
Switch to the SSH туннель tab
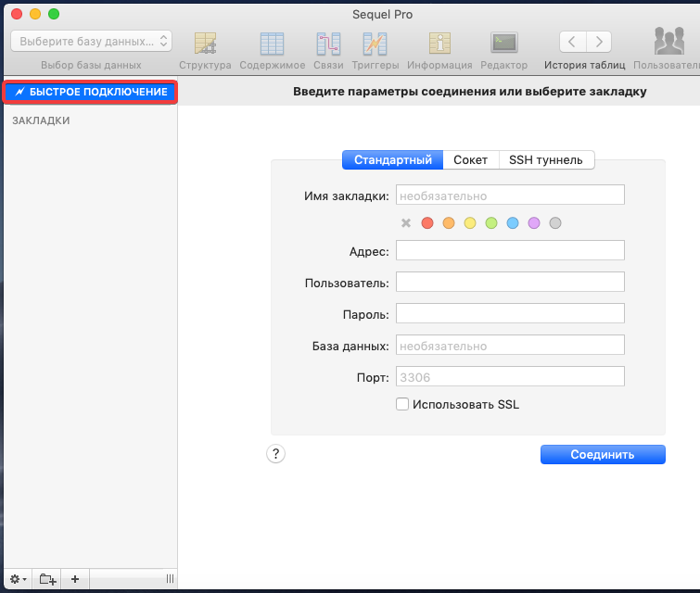pyautogui.click(x=546, y=159)
